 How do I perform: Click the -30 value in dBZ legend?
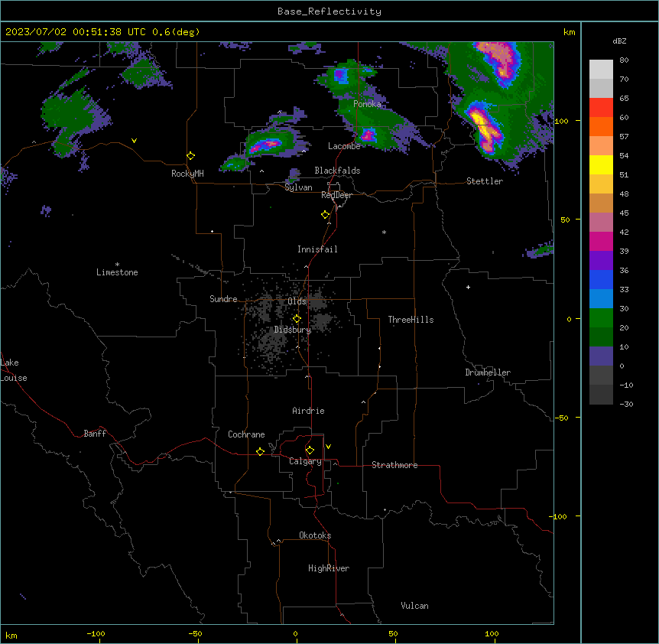click(626, 405)
